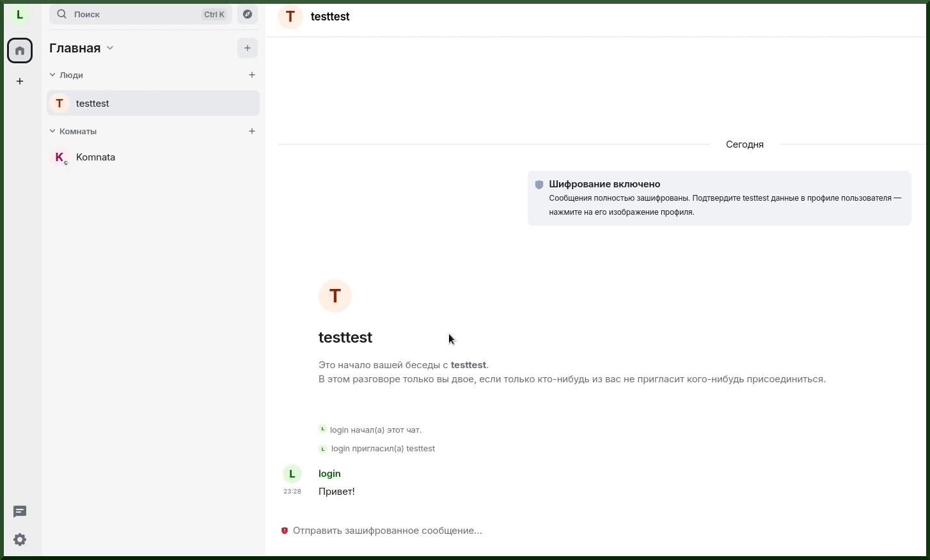Start new chat via Люди plus icon
This screenshot has height=560, width=930.
point(252,75)
